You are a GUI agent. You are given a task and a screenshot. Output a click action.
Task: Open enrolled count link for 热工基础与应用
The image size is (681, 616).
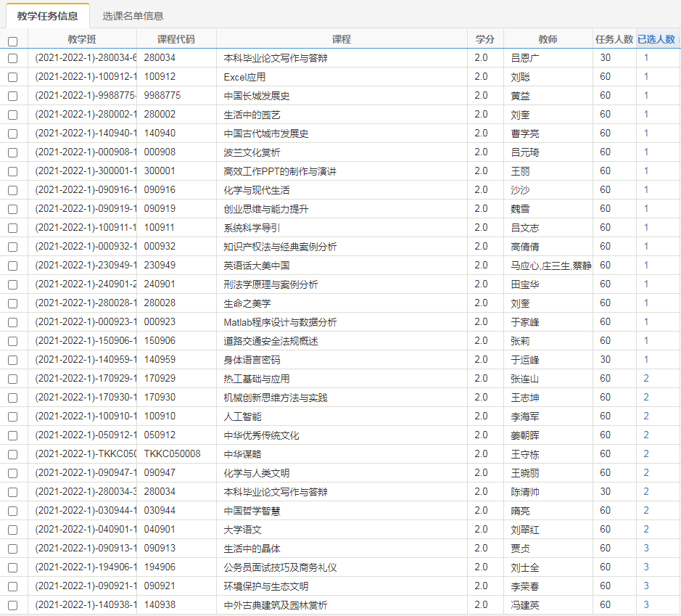tap(646, 379)
